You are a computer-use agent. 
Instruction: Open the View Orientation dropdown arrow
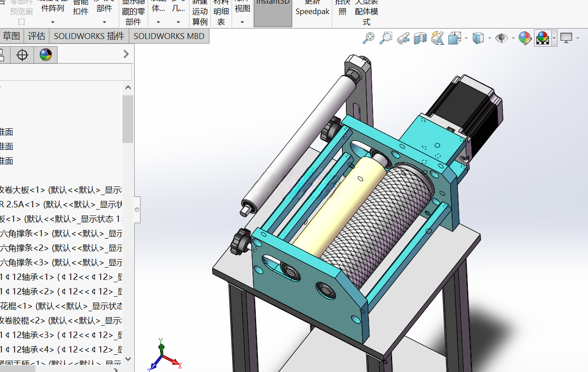click(466, 38)
